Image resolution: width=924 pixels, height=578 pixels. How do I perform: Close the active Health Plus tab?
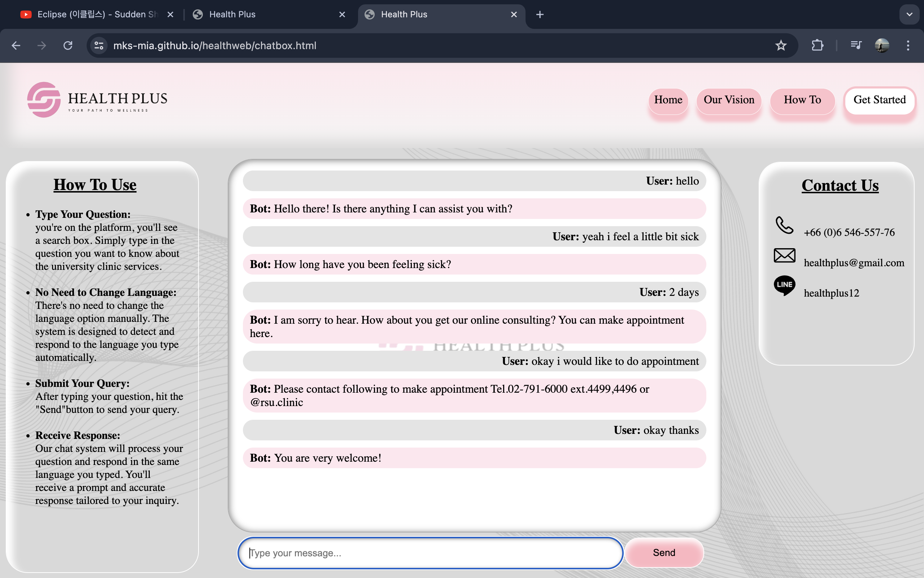514,14
